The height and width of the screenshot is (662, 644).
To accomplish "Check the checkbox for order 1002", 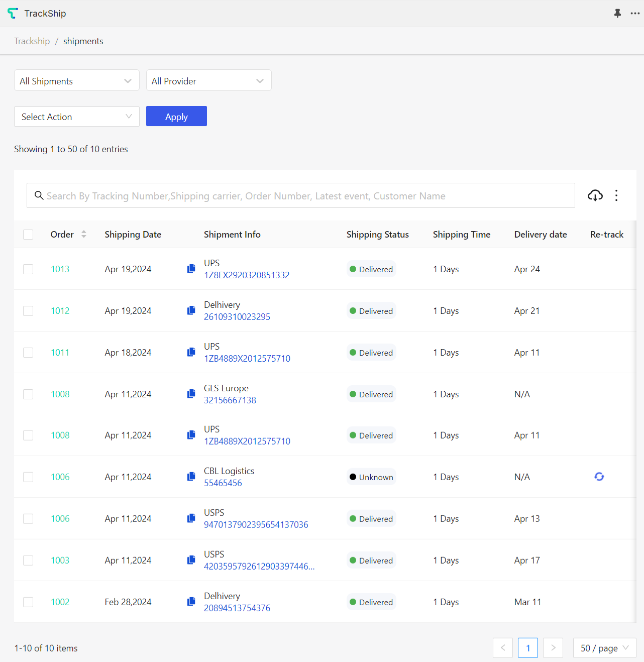I will point(28,602).
